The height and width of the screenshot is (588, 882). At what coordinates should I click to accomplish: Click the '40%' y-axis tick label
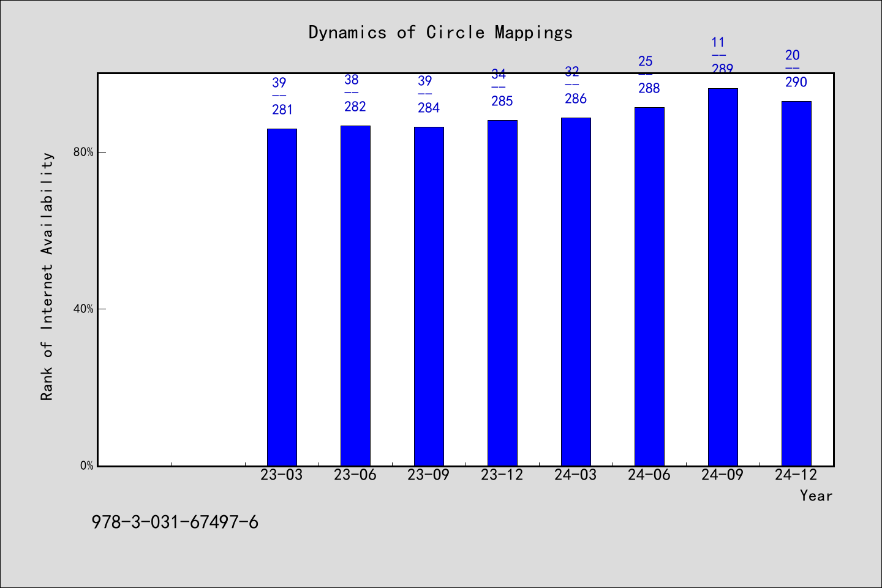coord(83,309)
